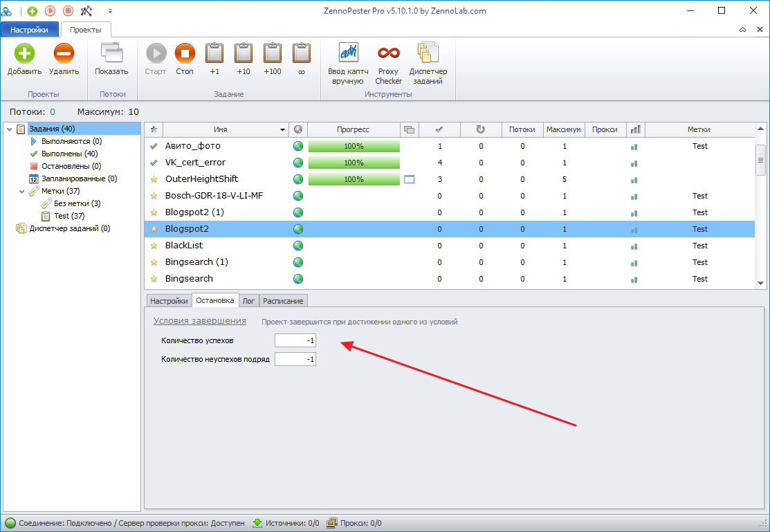Sort by retry arrow column header
The image size is (770, 532).
(481, 129)
